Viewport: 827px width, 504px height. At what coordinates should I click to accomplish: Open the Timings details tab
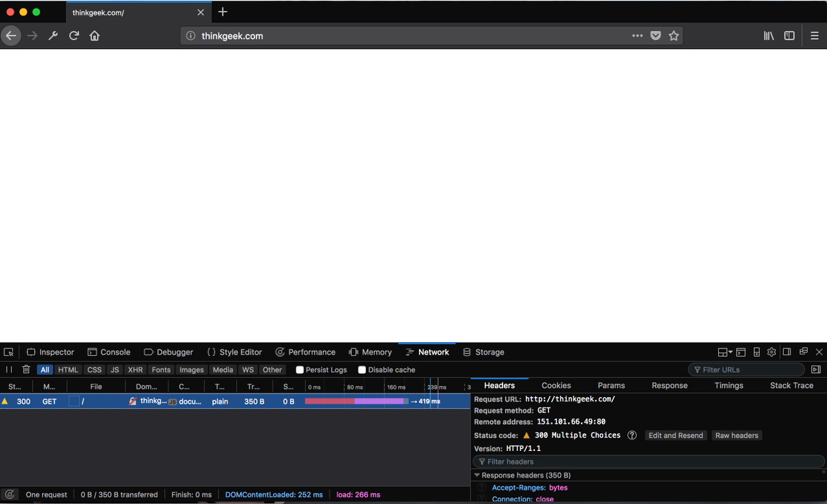[x=728, y=386]
